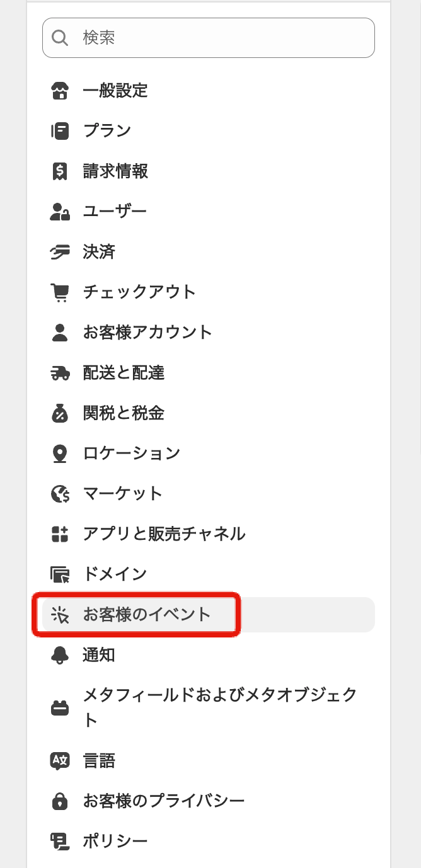This screenshot has width=421, height=868.
Task: Go to ユーザー settings
Action: tap(115, 212)
